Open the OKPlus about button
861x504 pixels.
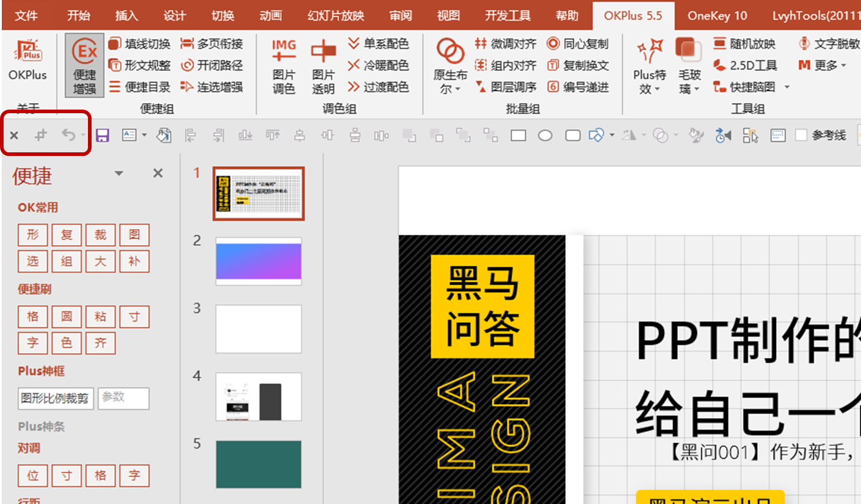click(x=28, y=60)
